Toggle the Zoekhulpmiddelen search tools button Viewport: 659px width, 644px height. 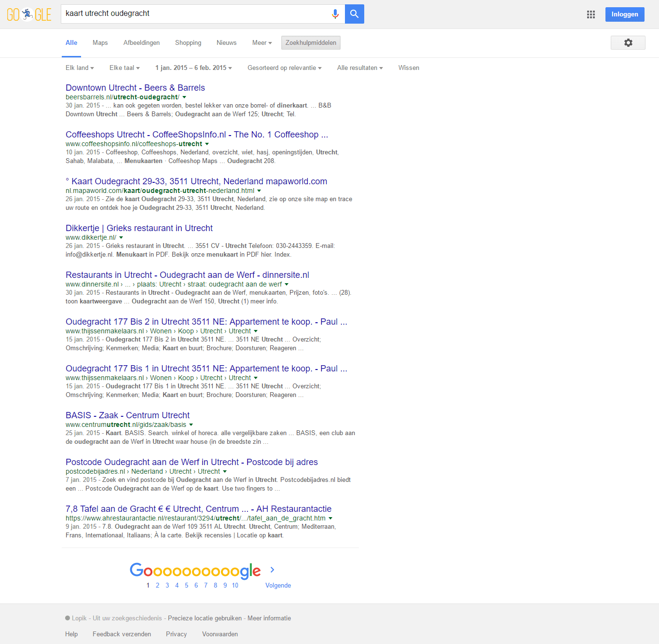pyautogui.click(x=311, y=42)
